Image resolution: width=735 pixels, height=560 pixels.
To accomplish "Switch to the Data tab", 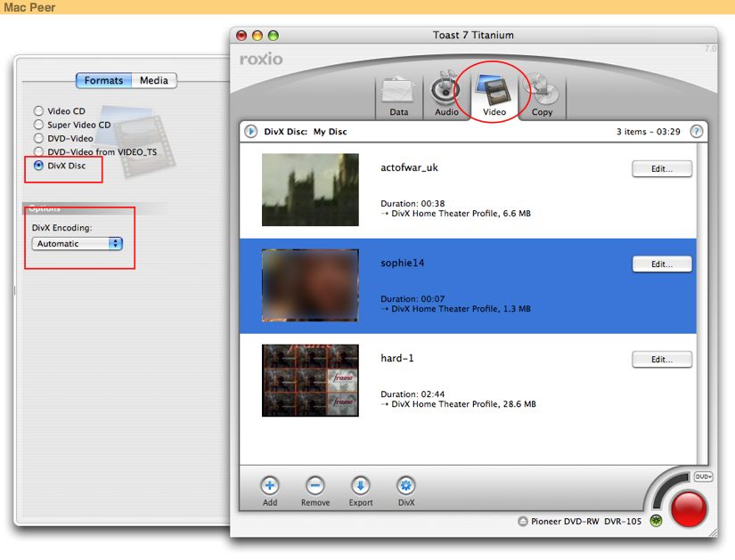I will (399, 97).
